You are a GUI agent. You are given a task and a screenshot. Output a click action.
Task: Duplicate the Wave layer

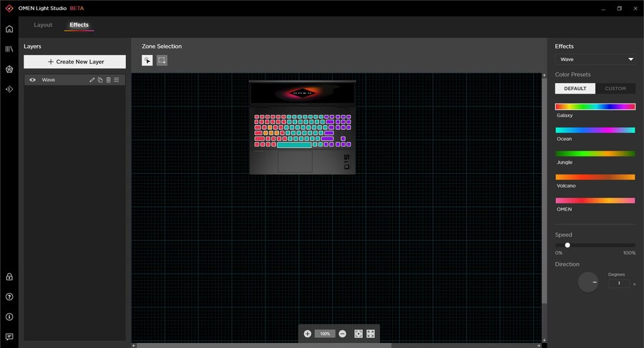(x=100, y=80)
